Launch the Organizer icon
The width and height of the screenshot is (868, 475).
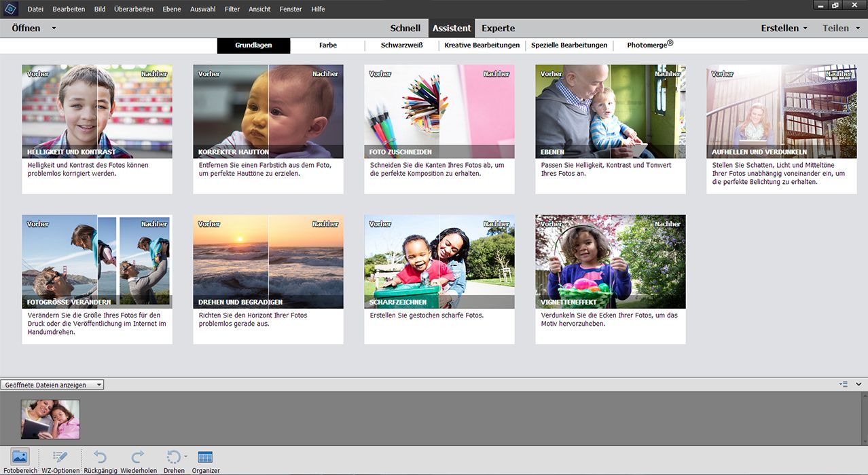[x=205, y=457]
